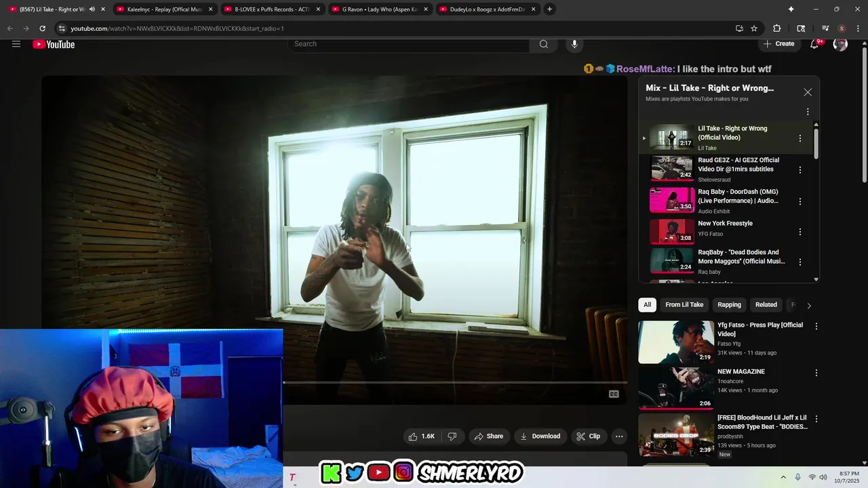868x488 pixels.
Task: Open a new Chrome tab
Action: pyautogui.click(x=549, y=9)
